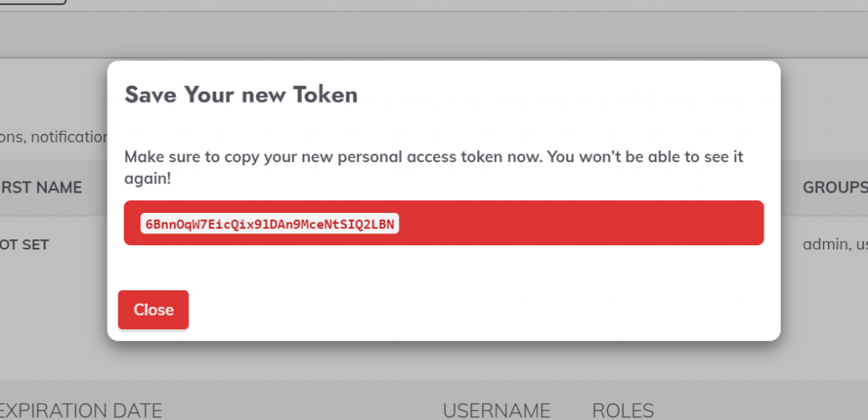Screen dimensions: 868x420
Task: Click the 'admin' groups cell value
Action: [x=823, y=244]
